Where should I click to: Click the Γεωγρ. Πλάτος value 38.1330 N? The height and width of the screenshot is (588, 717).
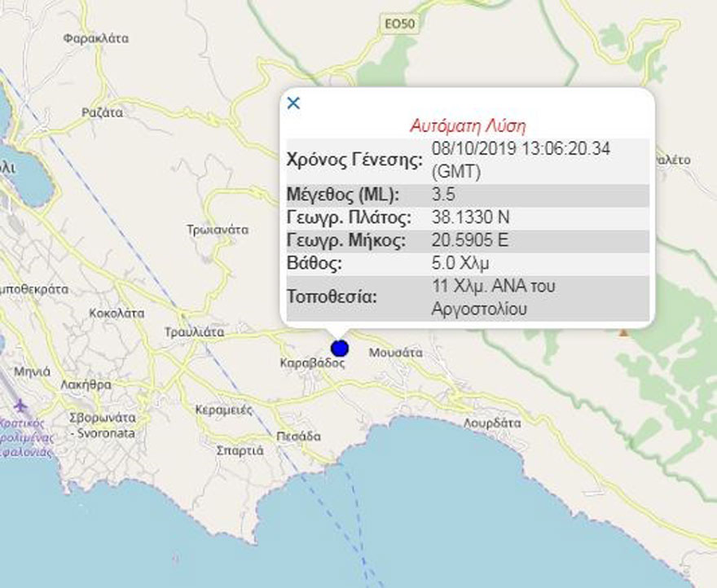[x=469, y=218]
